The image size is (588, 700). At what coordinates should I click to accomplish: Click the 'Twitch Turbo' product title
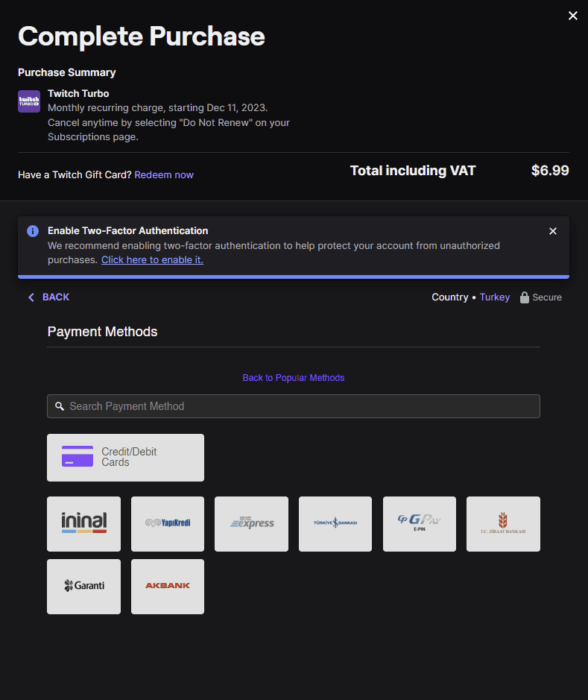[78, 93]
